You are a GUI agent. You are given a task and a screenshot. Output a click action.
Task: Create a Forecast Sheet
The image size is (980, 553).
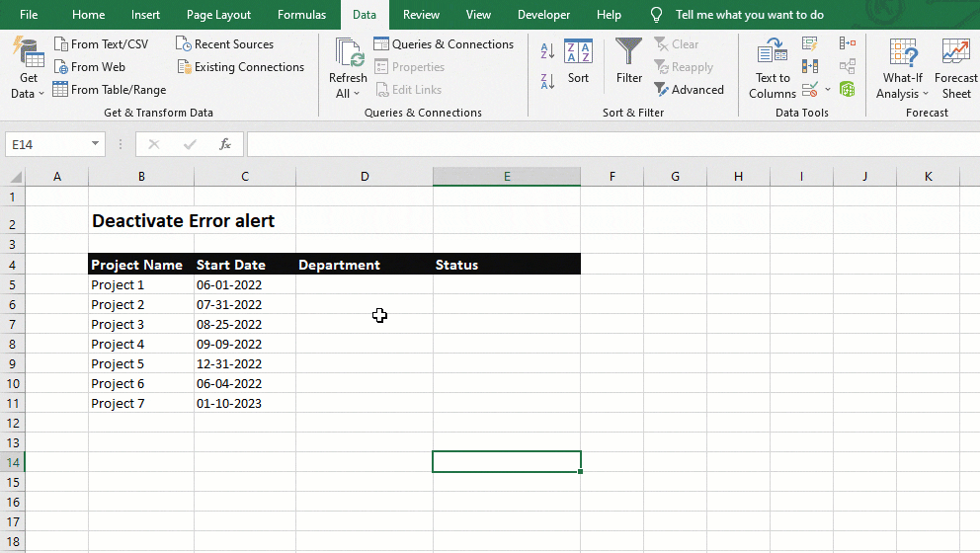click(x=955, y=69)
